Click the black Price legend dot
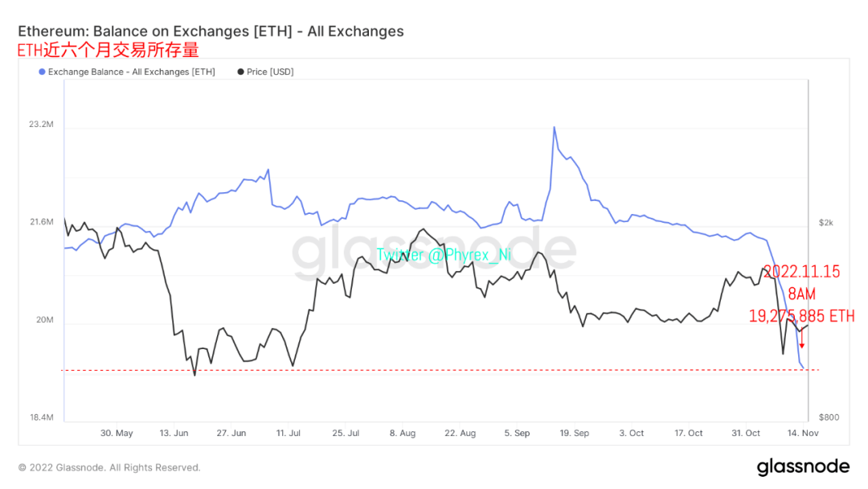This screenshot has height=489, width=868. click(x=241, y=72)
